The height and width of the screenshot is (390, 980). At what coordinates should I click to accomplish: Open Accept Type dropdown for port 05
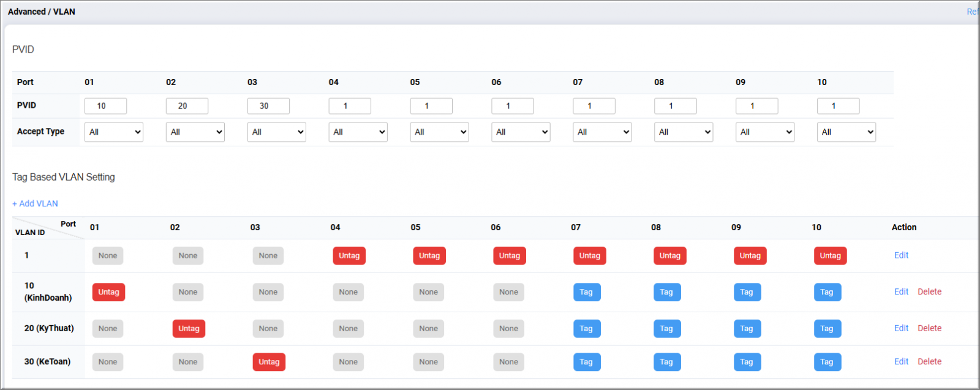439,132
